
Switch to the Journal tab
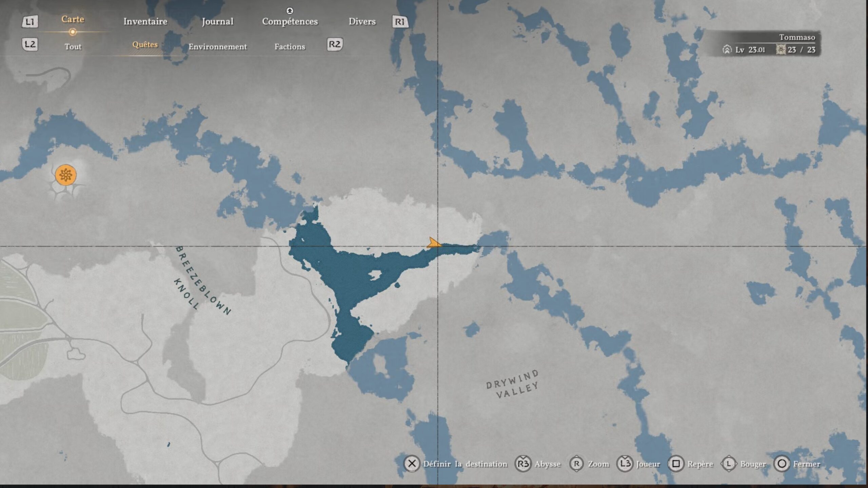point(217,21)
